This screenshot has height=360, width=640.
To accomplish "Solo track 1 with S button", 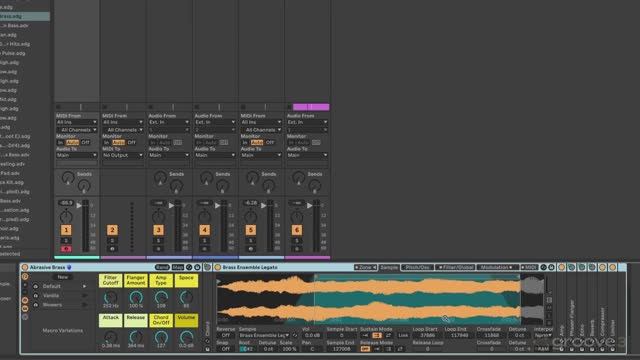I will point(66,241).
